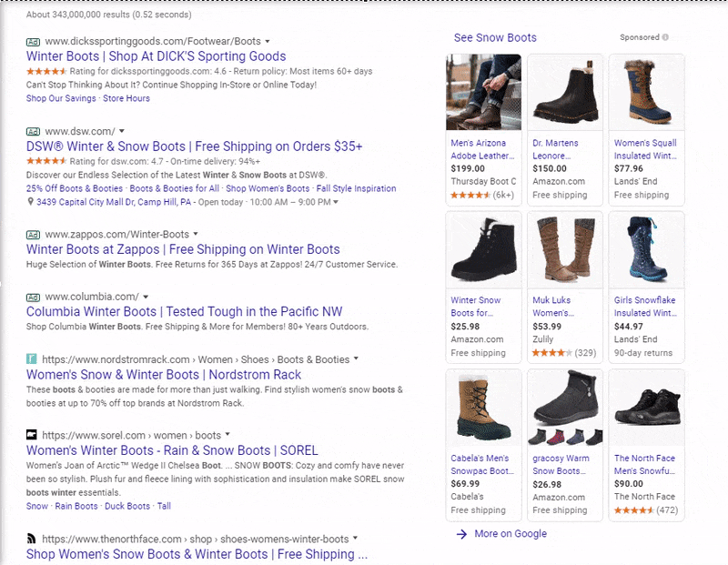
Task: Click the Sponsored info icon
Action: click(665, 37)
